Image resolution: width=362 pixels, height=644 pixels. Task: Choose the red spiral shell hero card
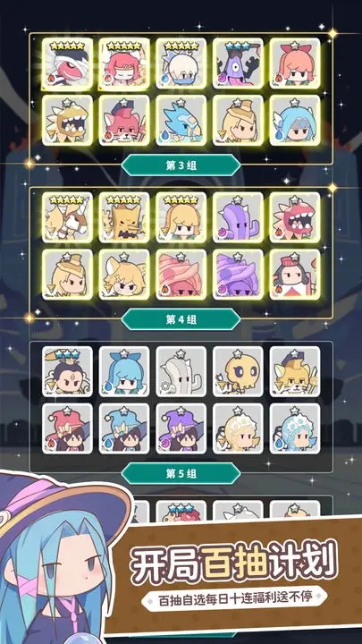(181, 275)
